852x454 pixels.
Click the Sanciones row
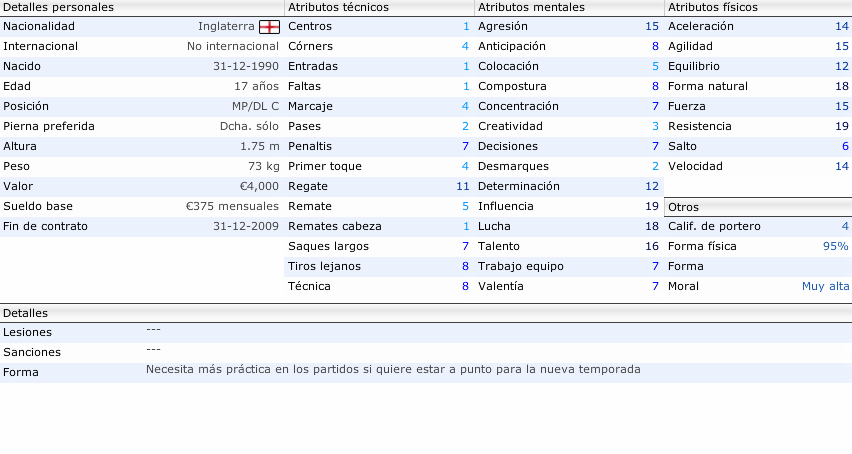(426, 352)
